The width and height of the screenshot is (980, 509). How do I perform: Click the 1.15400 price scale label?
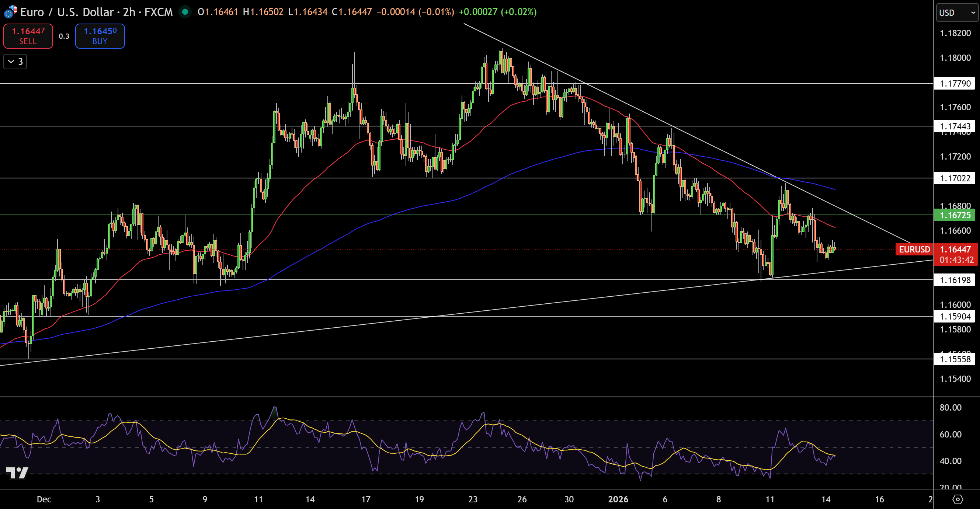pyautogui.click(x=955, y=379)
